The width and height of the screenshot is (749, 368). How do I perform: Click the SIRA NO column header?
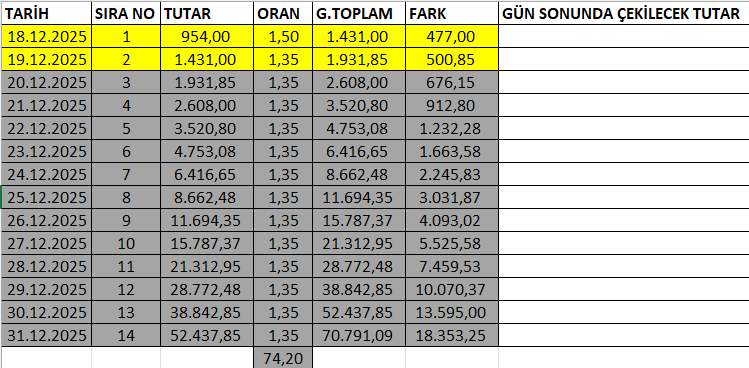pos(126,14)
